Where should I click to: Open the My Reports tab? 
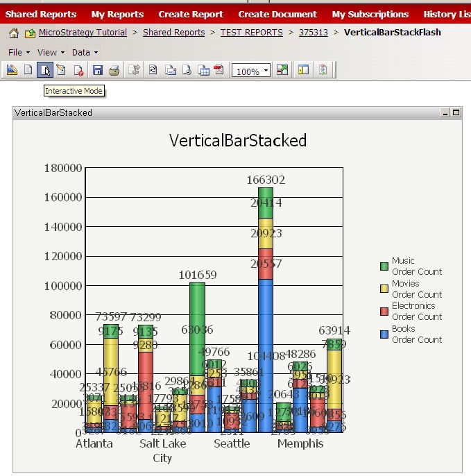click(x=117, y=15)
